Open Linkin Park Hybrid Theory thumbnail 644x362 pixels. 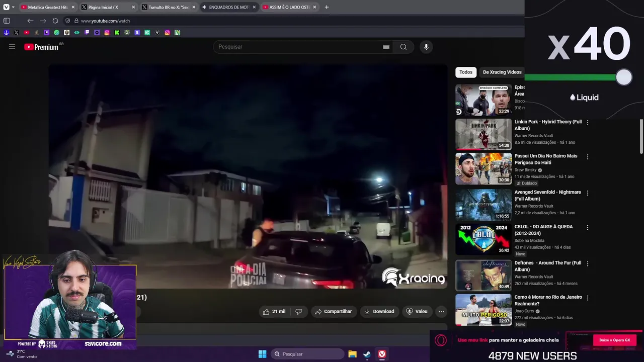click(484, 134)
